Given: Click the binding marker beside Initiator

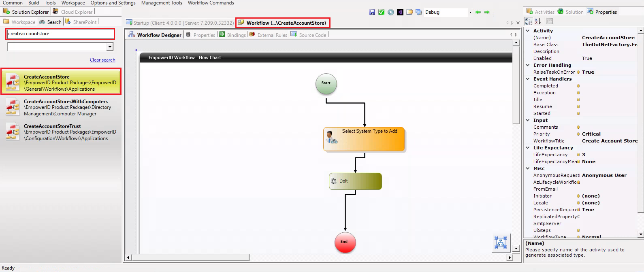Looking at the screenshot, I should (578, 196).
